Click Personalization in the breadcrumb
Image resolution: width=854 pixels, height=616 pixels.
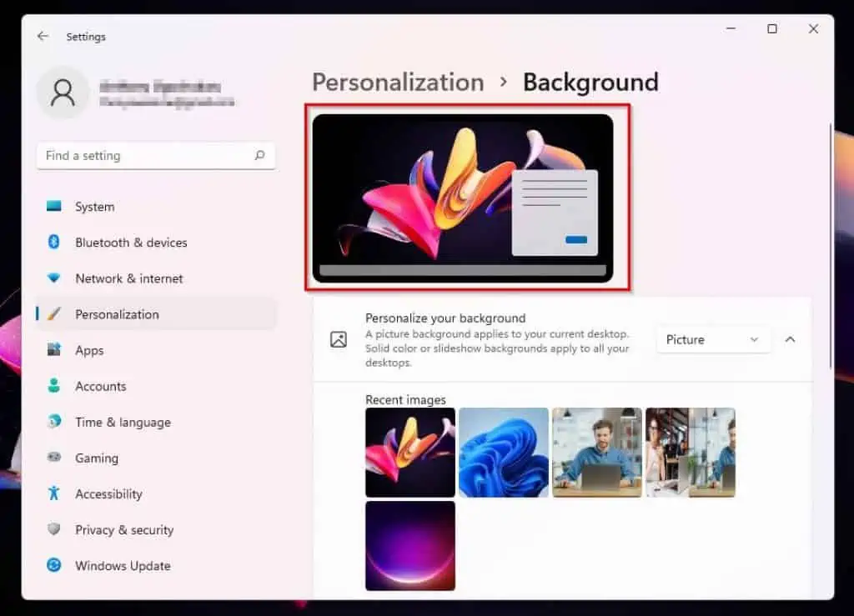click(x=398, y=82)
